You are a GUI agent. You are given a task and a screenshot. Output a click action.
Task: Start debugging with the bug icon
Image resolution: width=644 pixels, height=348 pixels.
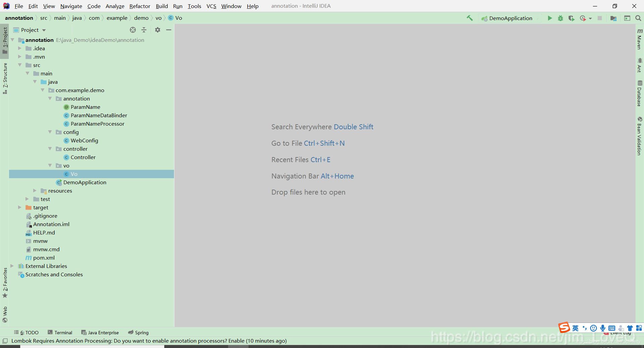[x=560, y=18]
